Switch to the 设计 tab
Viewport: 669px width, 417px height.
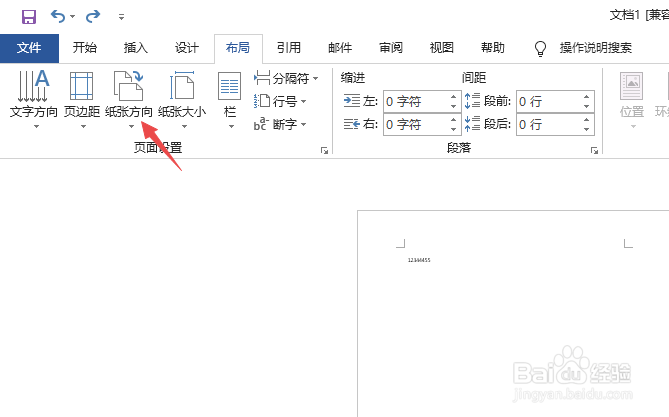[187, 47]
